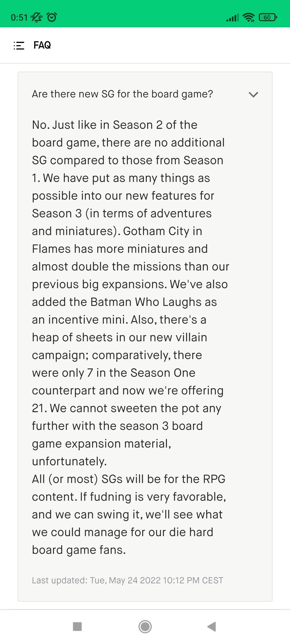Image resolution: width=290 pixels, height=644 pixels.
Task: Tap the word 'unfortunately.' in the answer
Action: (69, 461)
